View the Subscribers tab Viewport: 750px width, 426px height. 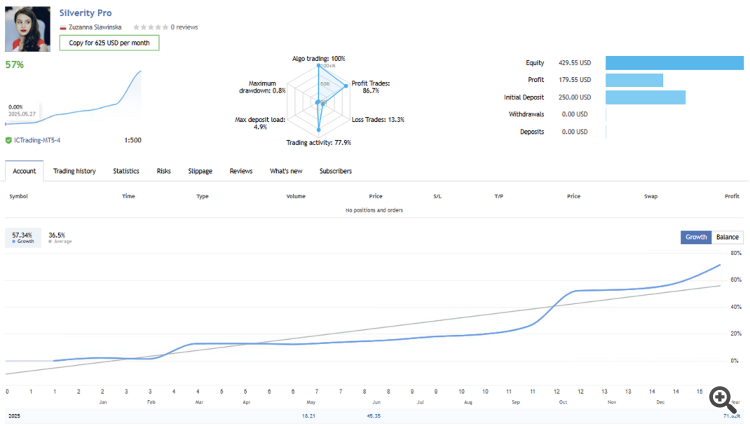click(335, 171)
